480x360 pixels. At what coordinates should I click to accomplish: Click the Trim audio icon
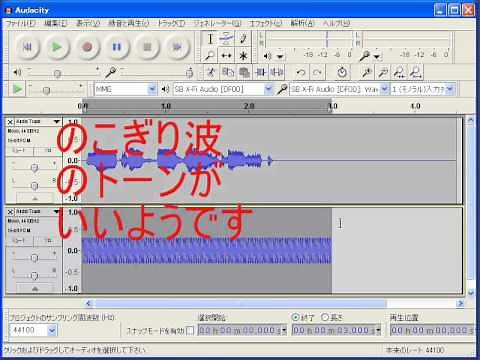261,72
